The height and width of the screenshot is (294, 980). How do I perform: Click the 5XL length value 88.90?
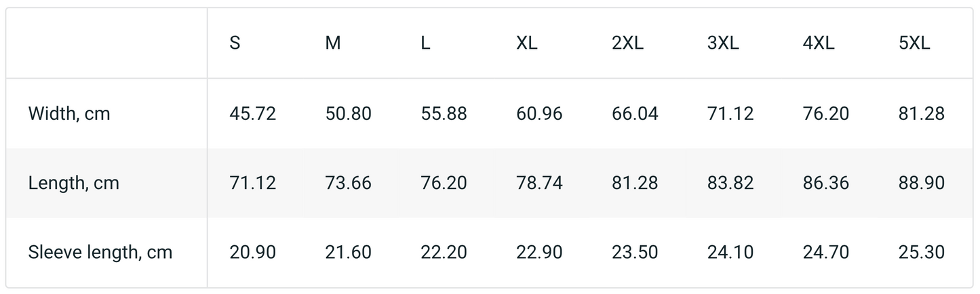click(922, 183)
